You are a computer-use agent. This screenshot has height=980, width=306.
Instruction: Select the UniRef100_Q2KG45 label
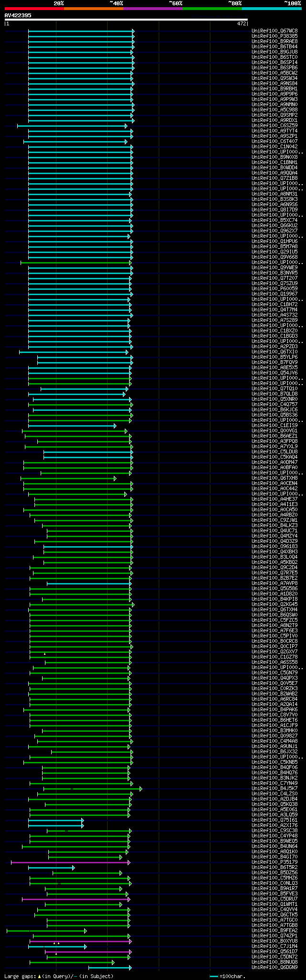pos(274,605)
